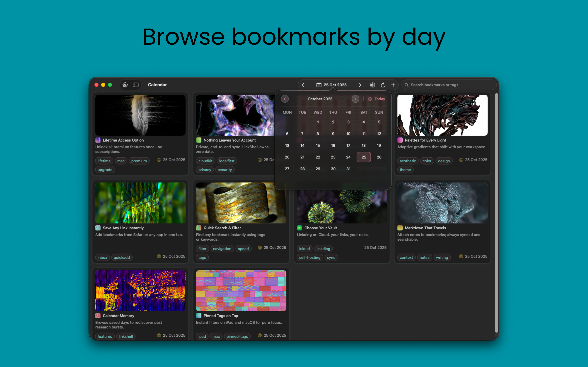588x367 pixels.
Task: Open the Pinned Tags on Tap thumbnail
Action: click(241, 290)
